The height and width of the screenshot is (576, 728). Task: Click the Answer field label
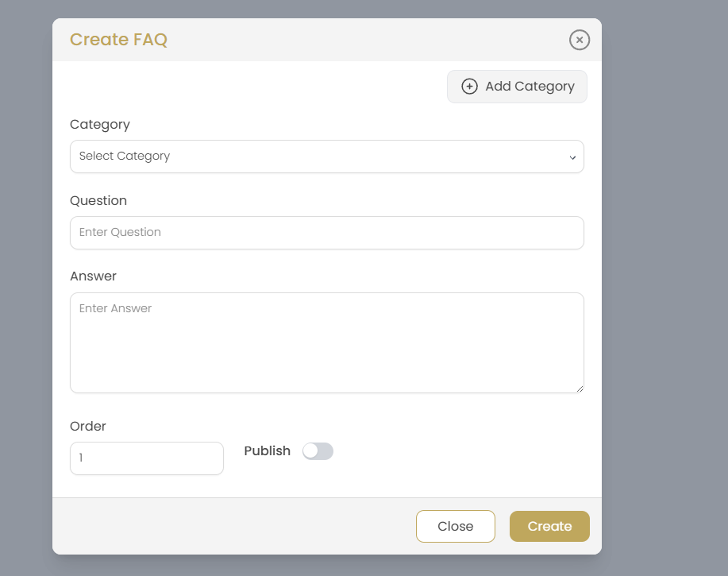point(93,276)
